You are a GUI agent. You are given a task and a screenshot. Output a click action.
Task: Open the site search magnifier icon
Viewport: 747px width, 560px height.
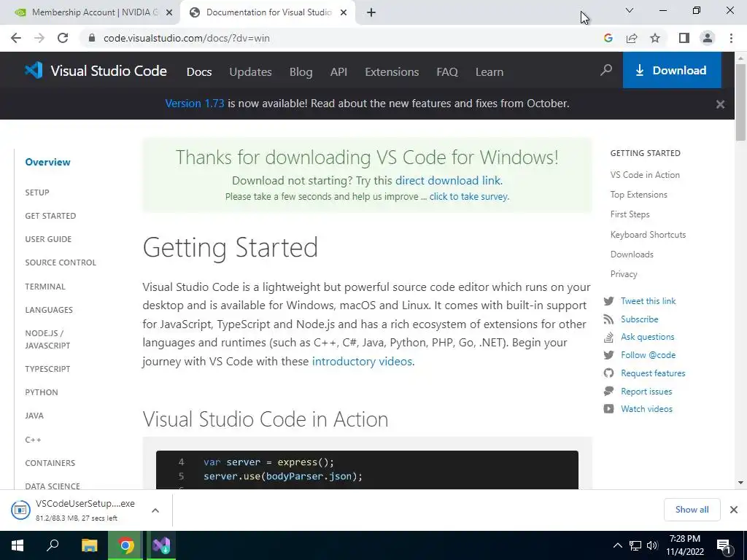tap(606, 71)
